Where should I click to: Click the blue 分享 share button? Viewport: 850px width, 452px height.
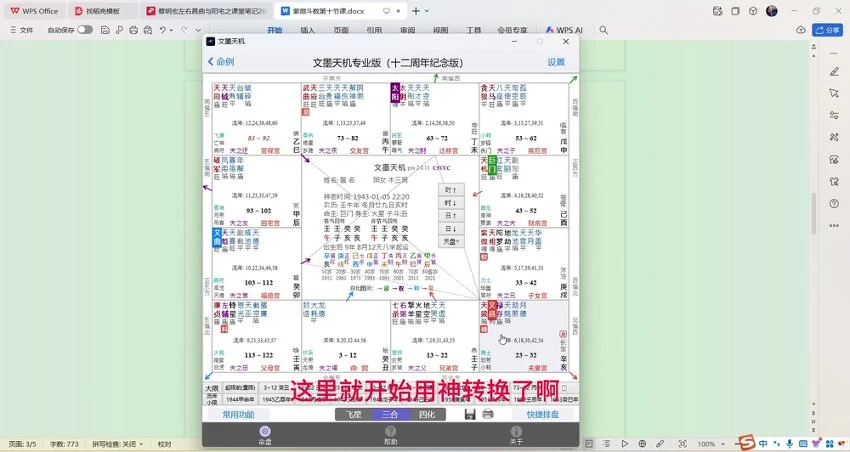(x=827, y=30)
